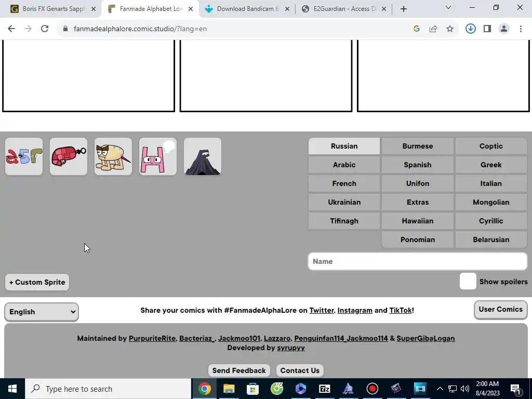
Task: Select the Ukrainian category
Action: tap(344, 202)
